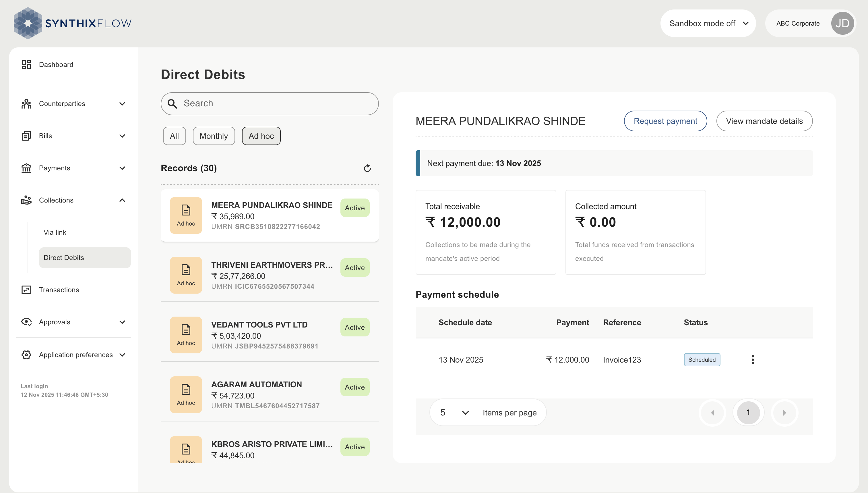Viewport: 868px width, 493px height.
Task: Open Thriveni Earthmovers mandate record
Action: point(270,275)
